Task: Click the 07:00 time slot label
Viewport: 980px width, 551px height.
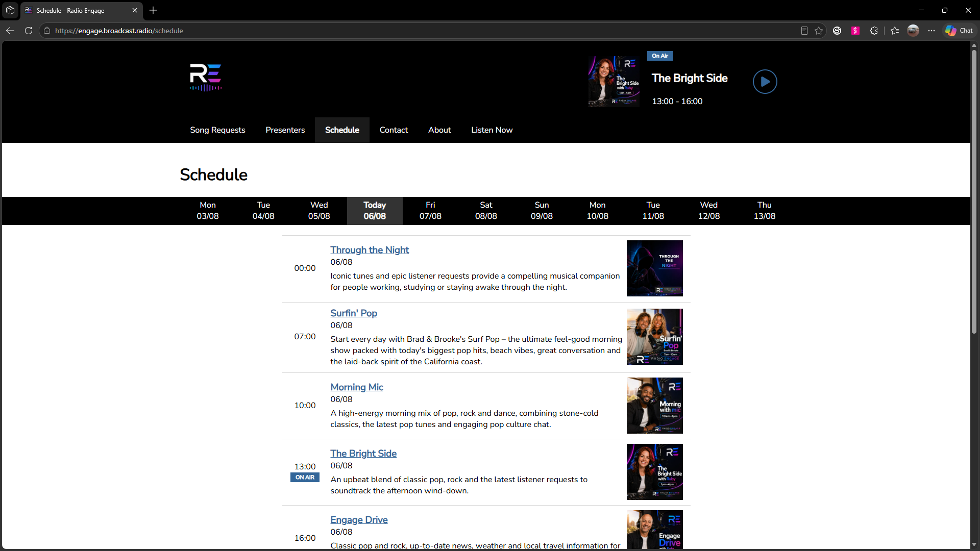Action: coord(305,337)
